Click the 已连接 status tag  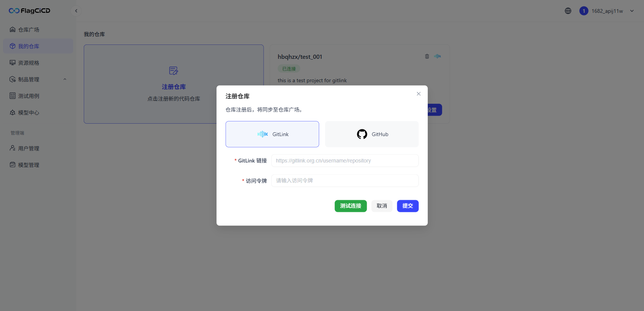tap(289, 69)
